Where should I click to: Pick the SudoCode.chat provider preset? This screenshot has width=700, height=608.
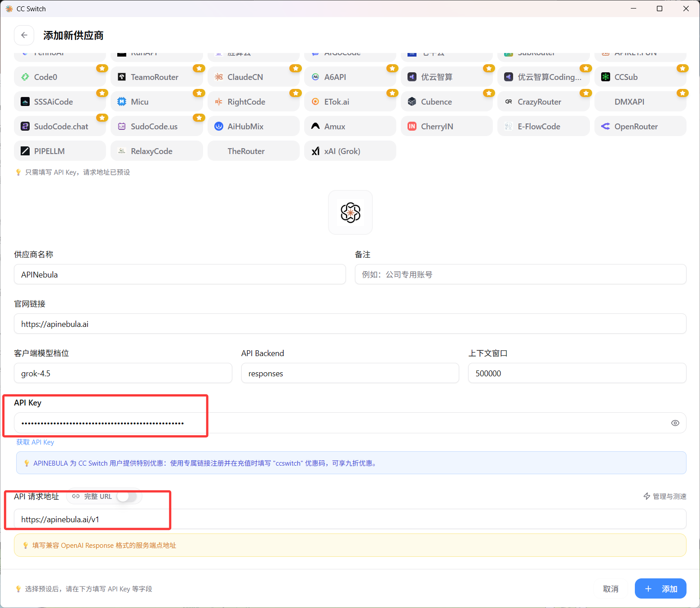(60, 126)
